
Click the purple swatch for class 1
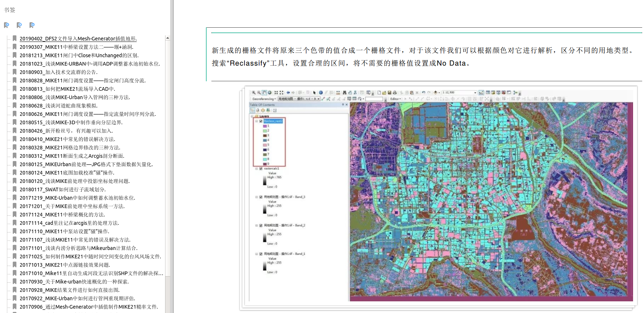[x=265, y=126]
